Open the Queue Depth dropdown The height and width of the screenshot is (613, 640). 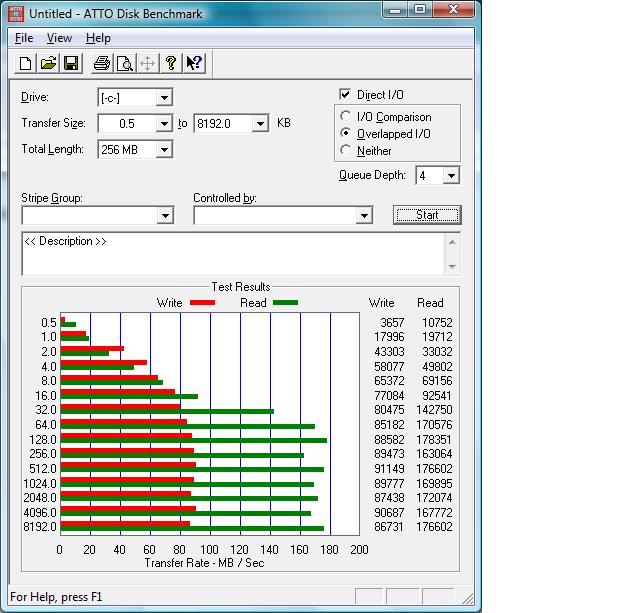451,176
